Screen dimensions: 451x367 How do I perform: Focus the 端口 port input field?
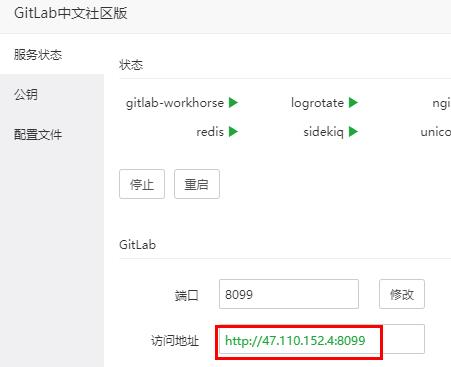[x=289, y=294]
